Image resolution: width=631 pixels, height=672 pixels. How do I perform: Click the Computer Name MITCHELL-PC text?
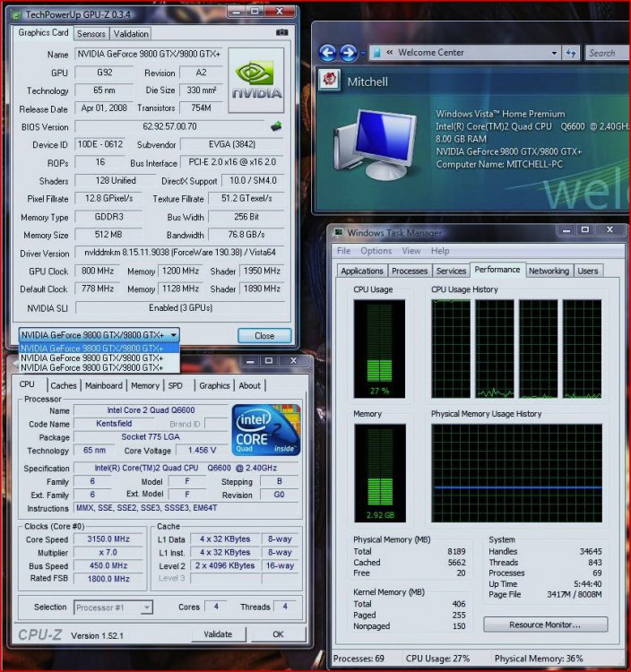point(499,164)
